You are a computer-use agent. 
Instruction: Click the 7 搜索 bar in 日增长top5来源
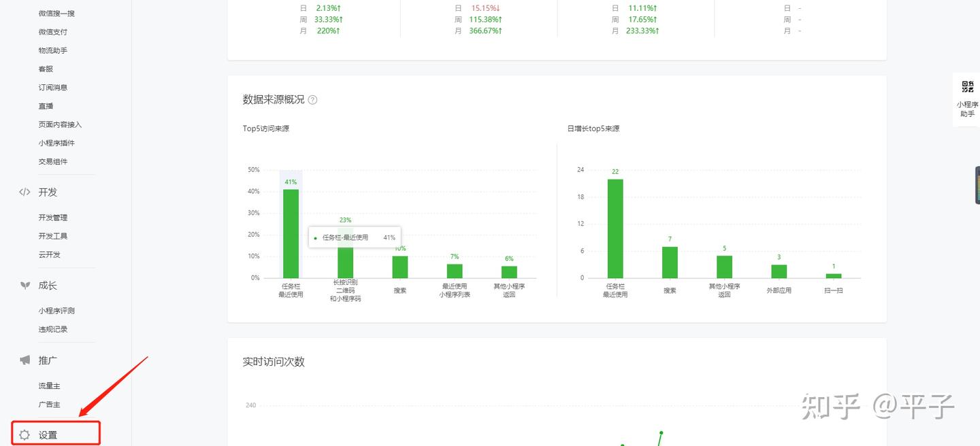click(x=670, y=262)
